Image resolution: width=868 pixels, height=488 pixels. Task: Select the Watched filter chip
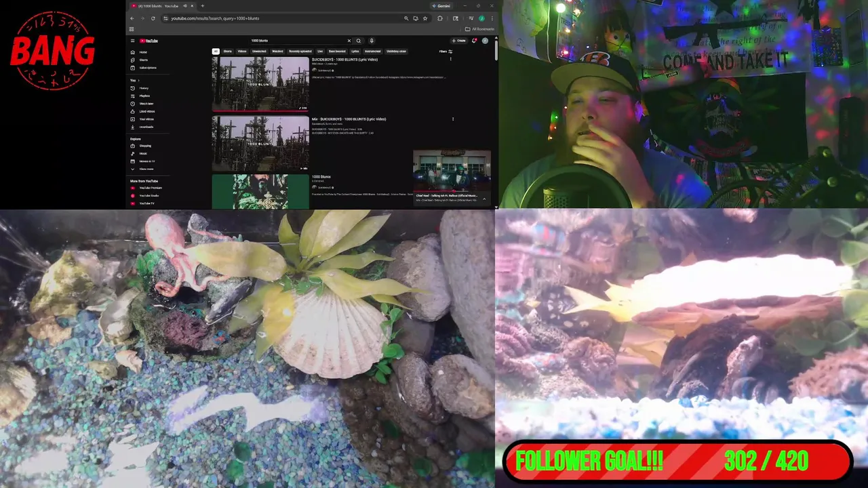[278, 52]
